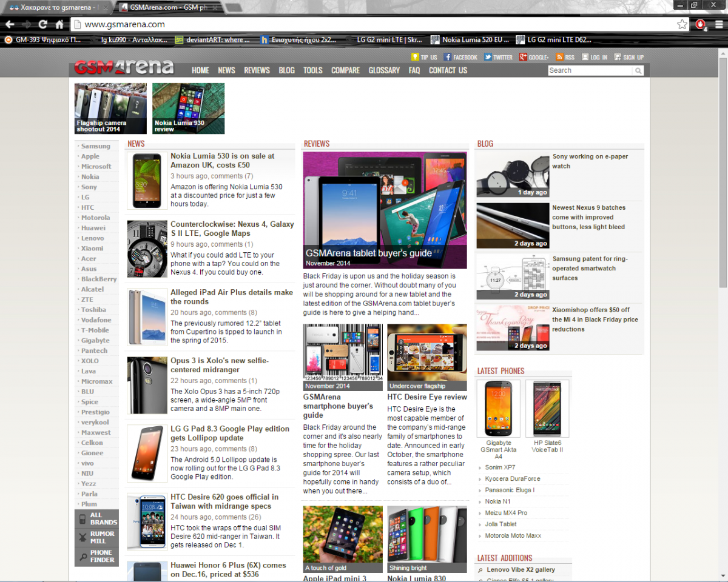
Task: Open the Reviews menu item
Action: [x=257, y=70]
